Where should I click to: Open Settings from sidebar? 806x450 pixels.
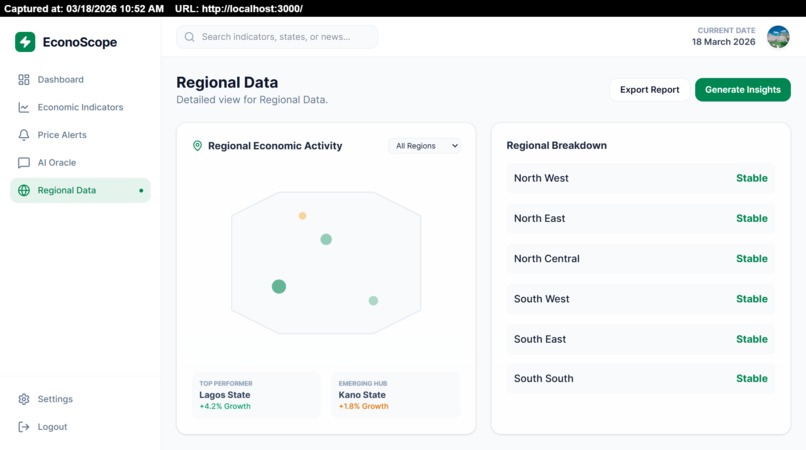80,399
